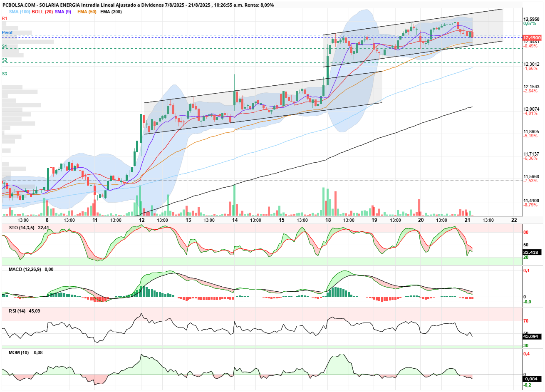
Task: Click the S2 support label
Action: pyautogui.click(x=5, y=60)
